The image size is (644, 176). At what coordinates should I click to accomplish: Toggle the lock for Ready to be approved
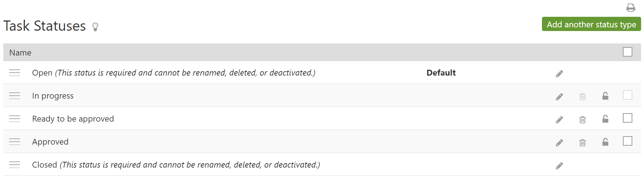tap(605, 119)
